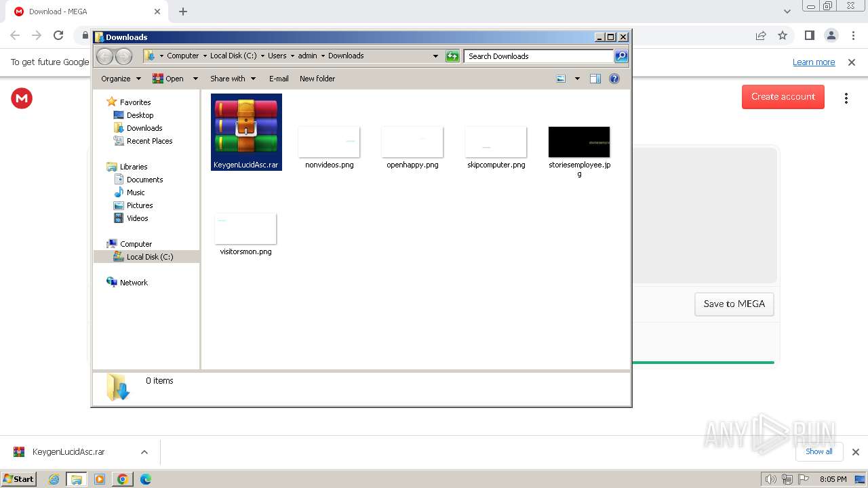Select Libraries in the navigation pane
868x488 pixels.
click(134, 167)
